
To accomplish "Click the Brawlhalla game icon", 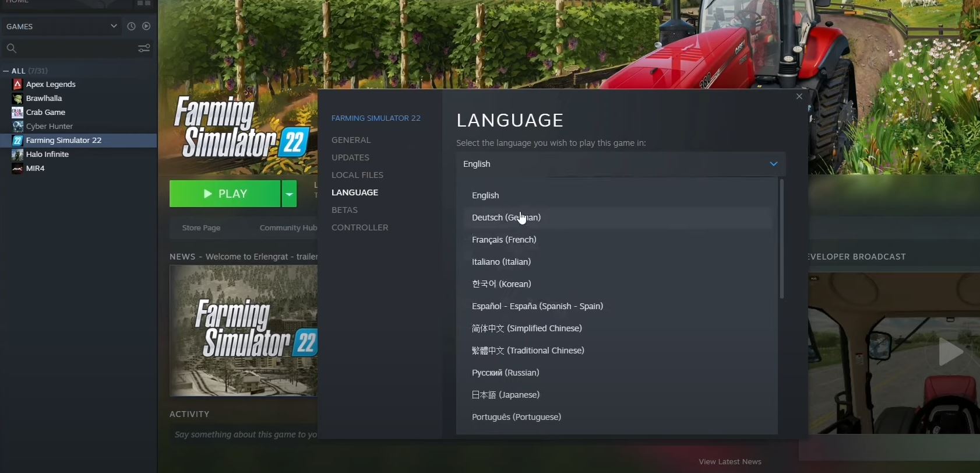I will tap(17, 98).
